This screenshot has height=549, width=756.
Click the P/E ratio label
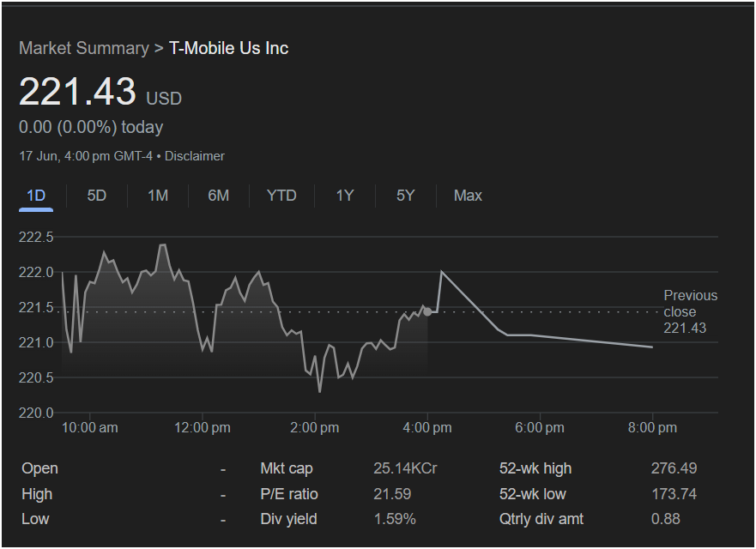pyautogui.click(x=289, y=494)
